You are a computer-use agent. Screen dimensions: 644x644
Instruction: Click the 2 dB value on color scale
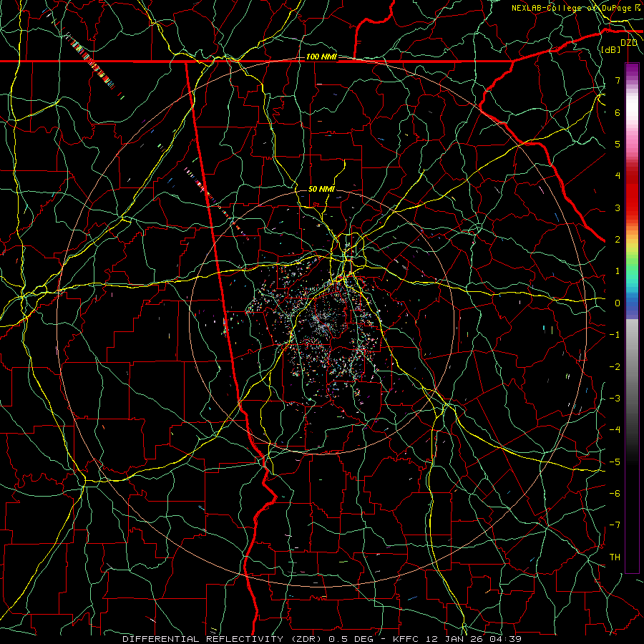tap(618, 240)
